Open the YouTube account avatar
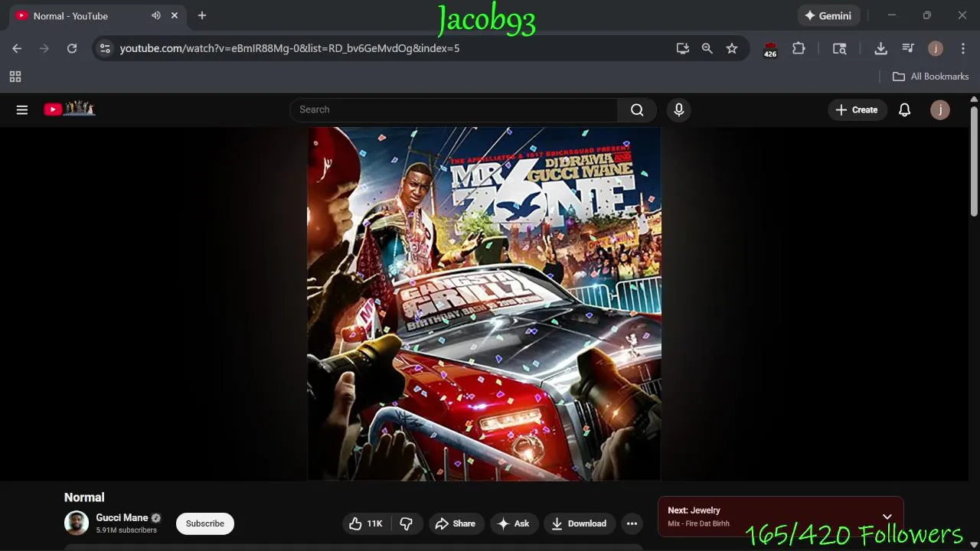This screenshot has height=551, width=980. click(x=940, y=109)
